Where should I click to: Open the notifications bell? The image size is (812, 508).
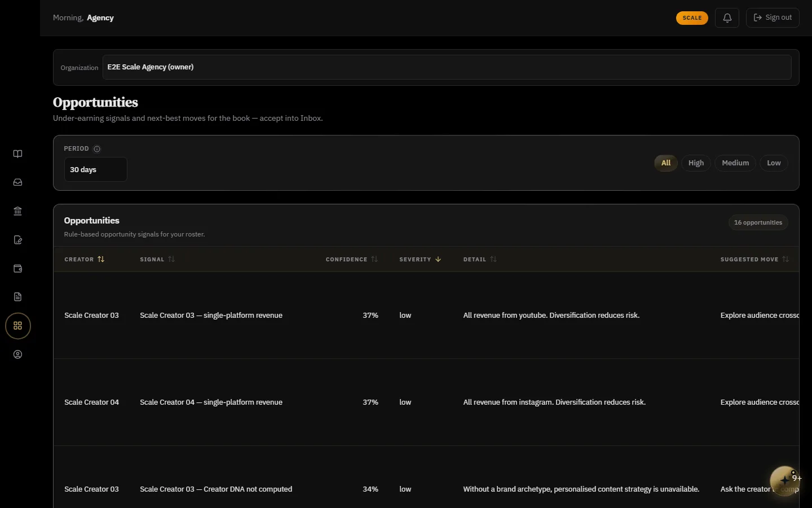727,17
